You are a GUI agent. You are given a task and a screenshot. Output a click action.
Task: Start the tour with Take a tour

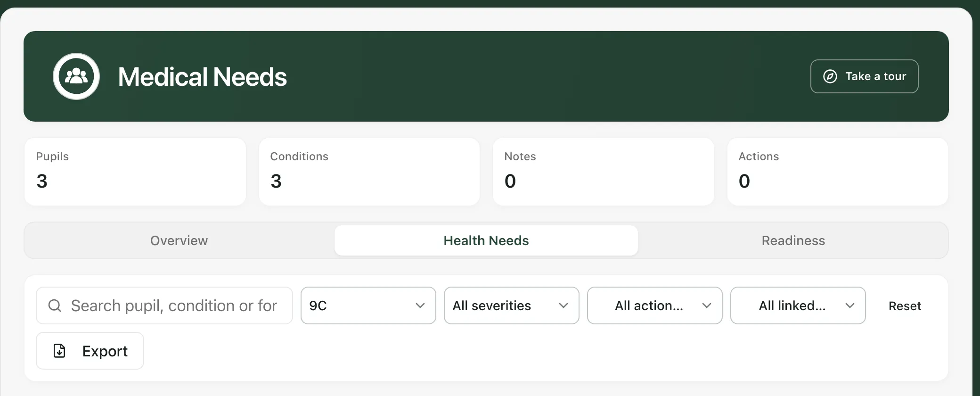865,76
